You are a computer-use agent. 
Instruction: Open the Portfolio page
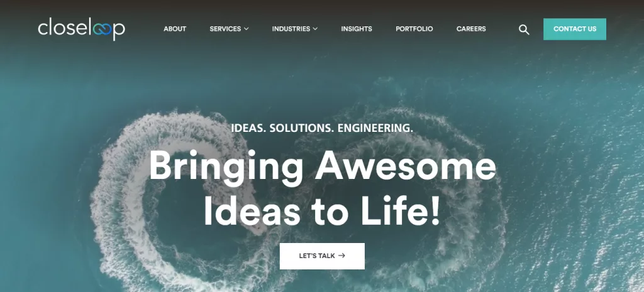414,29
